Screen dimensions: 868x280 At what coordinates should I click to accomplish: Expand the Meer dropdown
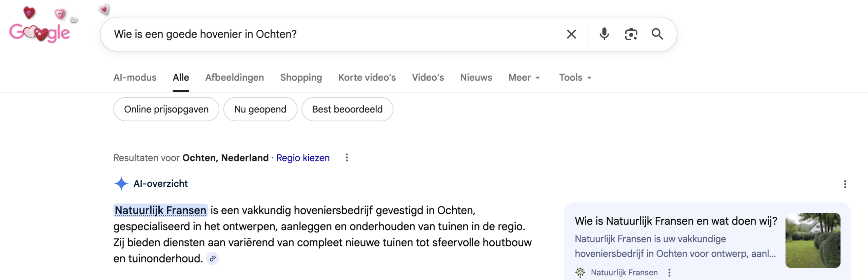pyautogui.click(x=524, y=78)
